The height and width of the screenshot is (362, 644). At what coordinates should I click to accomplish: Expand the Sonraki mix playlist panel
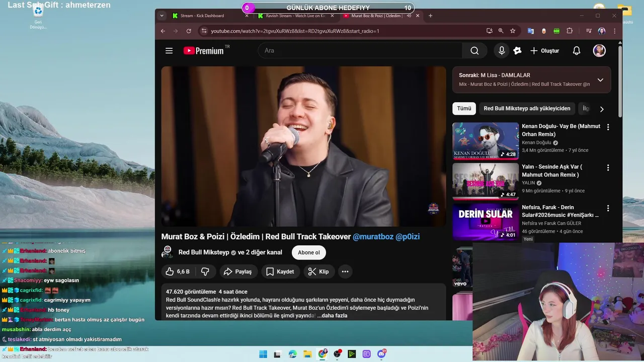600,80
